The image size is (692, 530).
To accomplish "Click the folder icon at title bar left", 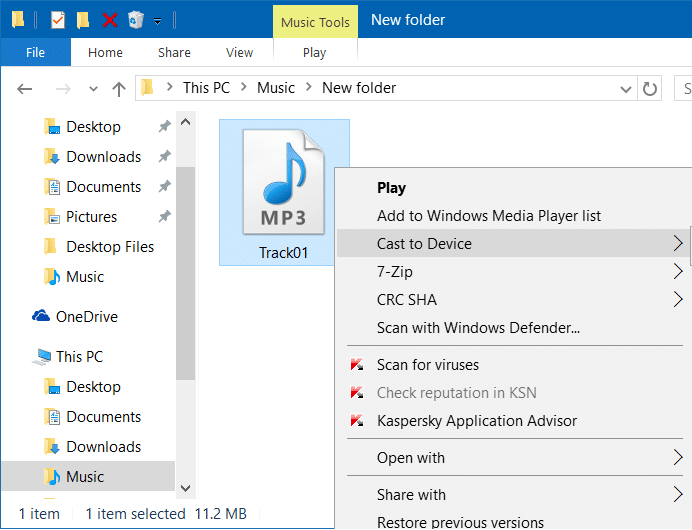I will click(18, 20).
